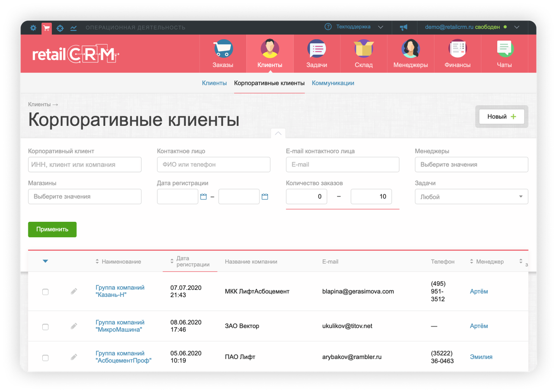Viewport: 557px width, 392px height.
Task: Edit the "МикроМашина" client with pencil icon
Action: coord(74,326)
